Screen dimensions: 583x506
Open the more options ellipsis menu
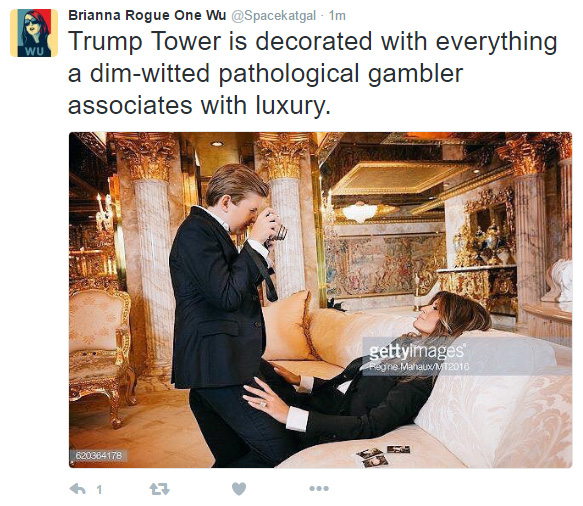(319, 488)
